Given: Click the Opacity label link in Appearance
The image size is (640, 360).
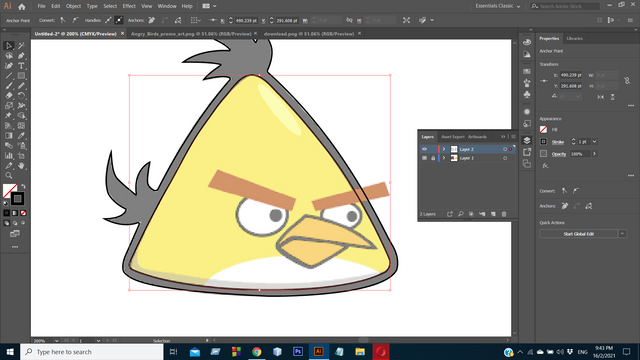Looking at the screenshot, I should (x=559, y=154).
